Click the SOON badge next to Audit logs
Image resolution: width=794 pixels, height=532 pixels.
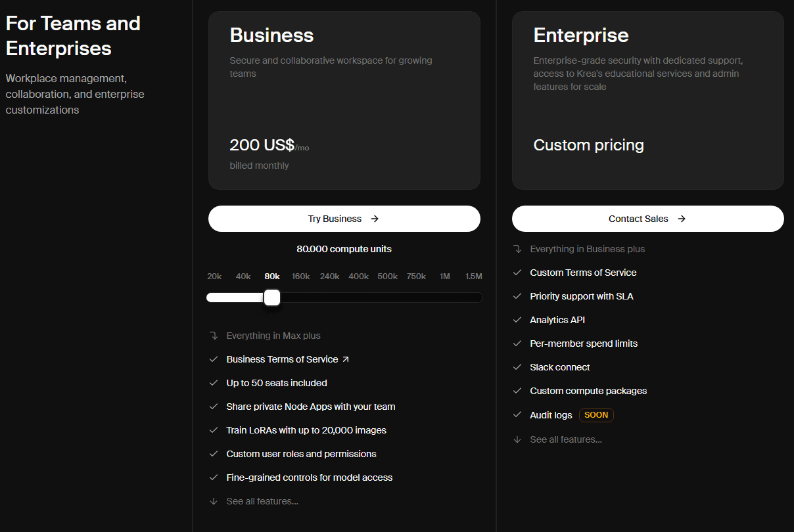point(596,415)
